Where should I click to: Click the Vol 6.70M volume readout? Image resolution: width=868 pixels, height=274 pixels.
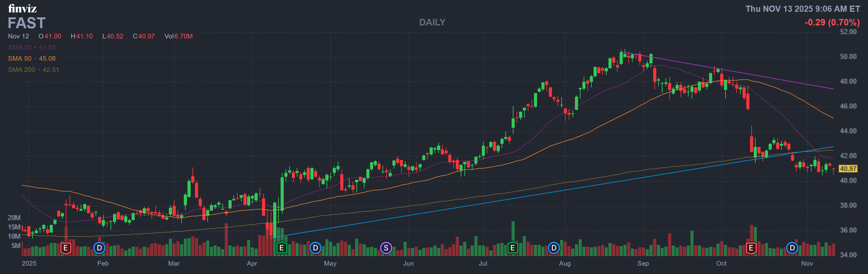click(x=178, y=36)
